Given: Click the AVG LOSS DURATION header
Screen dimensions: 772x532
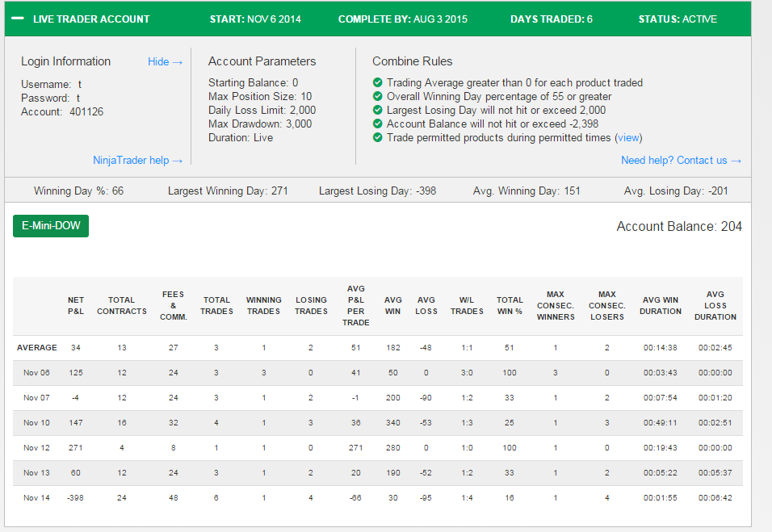Looking at the screenshot, I should pos(715,306).
